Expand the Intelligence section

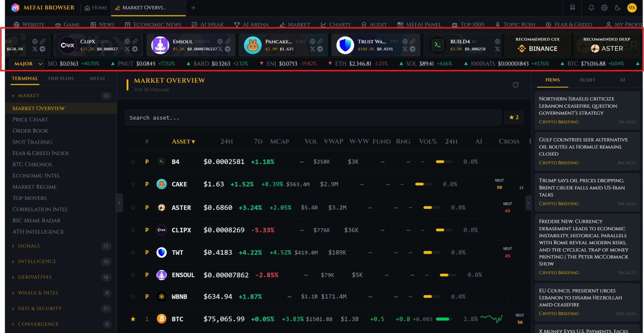(x=61, y=262)
